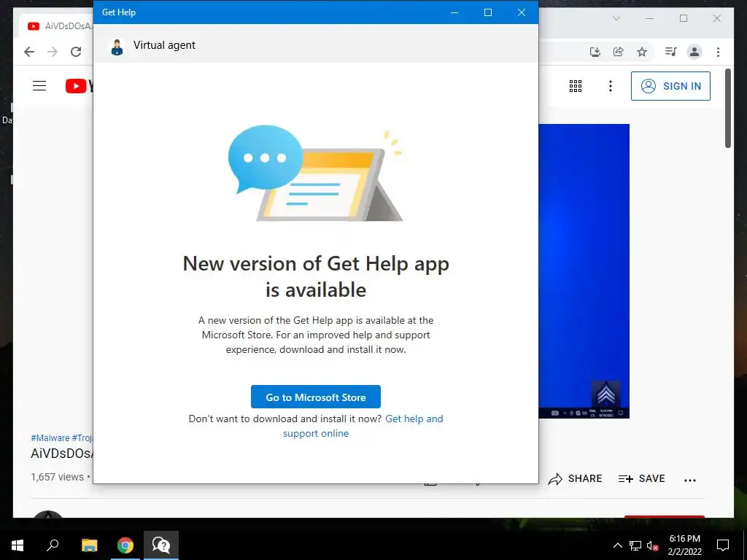The width and height of the screenshot is (747, 560).
Task: Click Chrome share page icon
Action: pyautogui.click(x=619, y=52)
